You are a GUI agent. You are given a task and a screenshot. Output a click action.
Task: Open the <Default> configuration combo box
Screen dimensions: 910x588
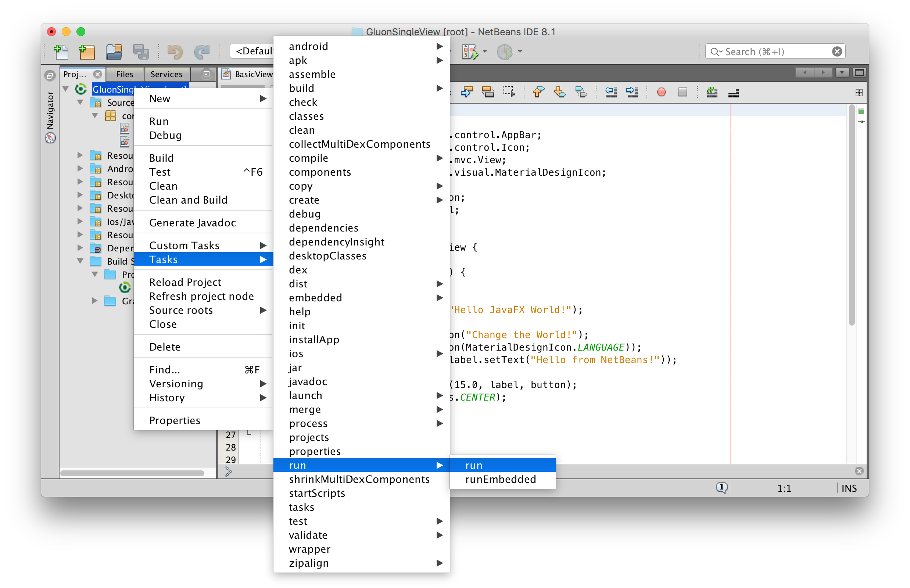(252, 51)
